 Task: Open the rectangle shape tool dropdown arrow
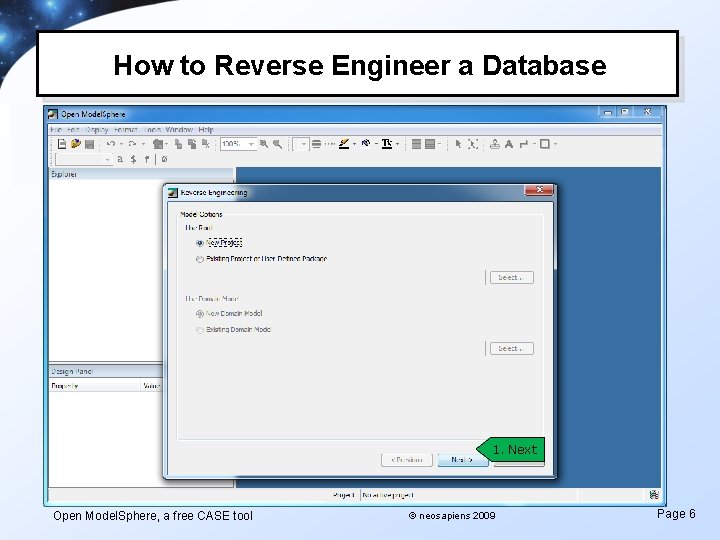[x=555, y=144]
